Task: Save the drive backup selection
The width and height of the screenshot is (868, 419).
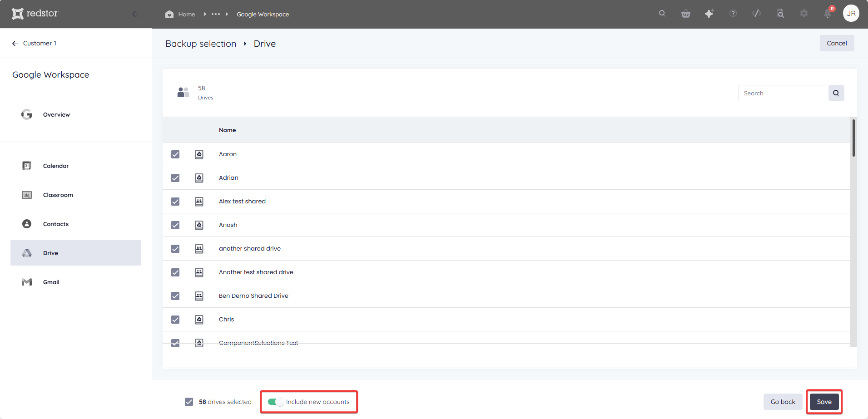Action: (x=824, y=402)
